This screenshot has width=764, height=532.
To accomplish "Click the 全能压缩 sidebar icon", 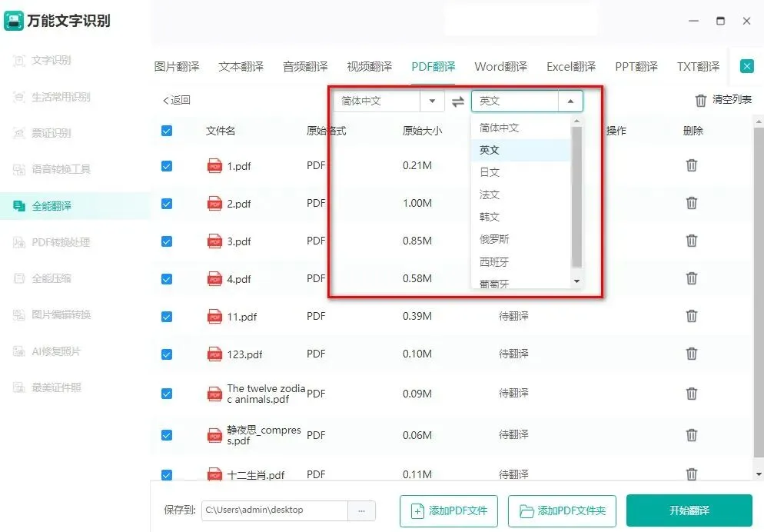I will point(18,278).
